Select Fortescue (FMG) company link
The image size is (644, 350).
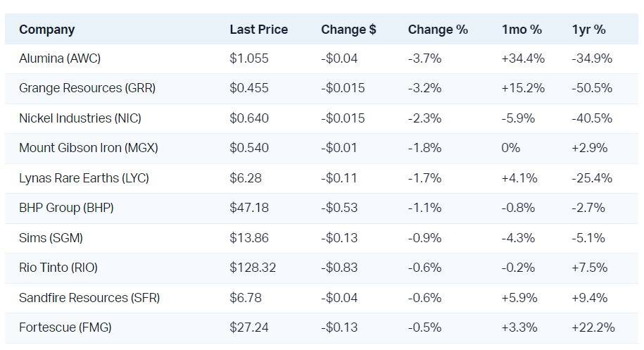[65, 327]
